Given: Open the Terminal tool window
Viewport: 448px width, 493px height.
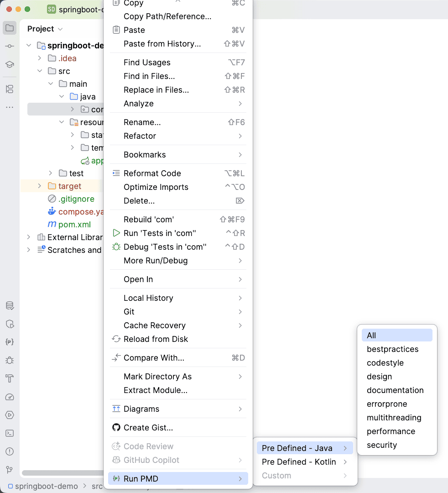Looking at the screenshot, I should [x=10, y=433].
